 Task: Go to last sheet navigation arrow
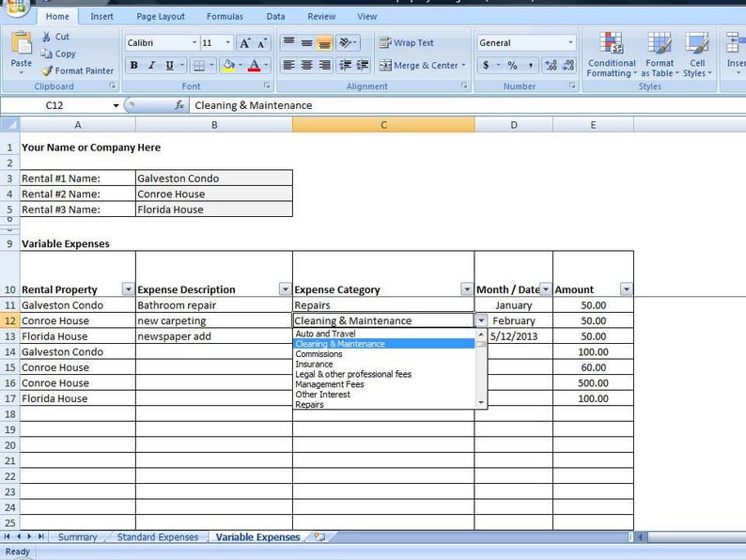point(41,537)
